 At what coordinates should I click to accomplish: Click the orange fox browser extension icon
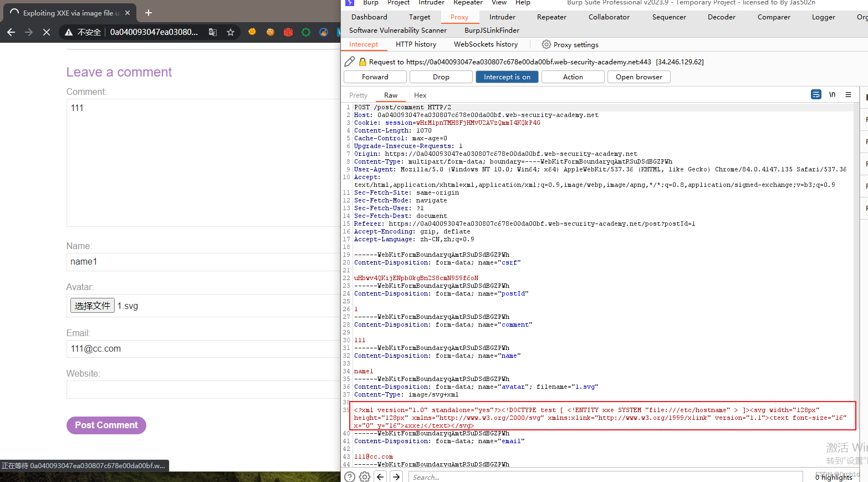[252, 32]
